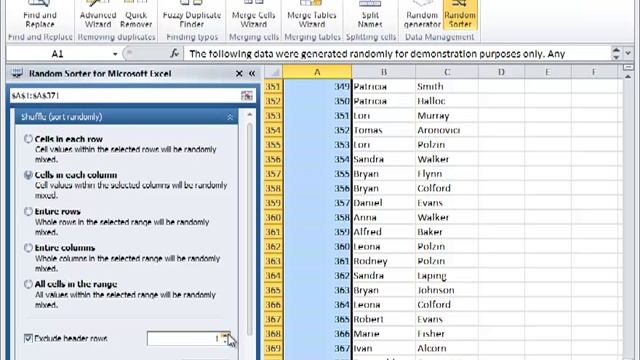Viewport: 640px width, 360px height.
Task: Close the Random Sorter pane
Action: (239, 73)
